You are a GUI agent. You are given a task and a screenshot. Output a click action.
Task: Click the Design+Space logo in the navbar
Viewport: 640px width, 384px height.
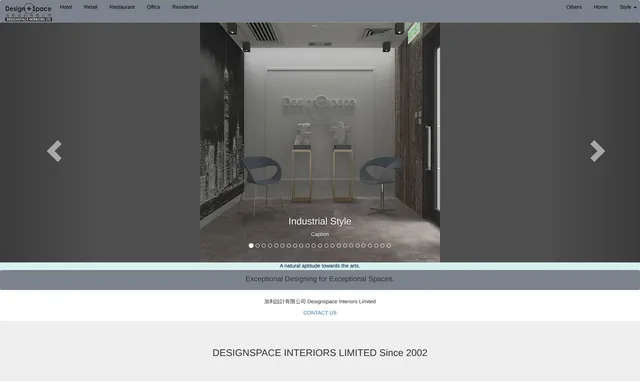28,12
